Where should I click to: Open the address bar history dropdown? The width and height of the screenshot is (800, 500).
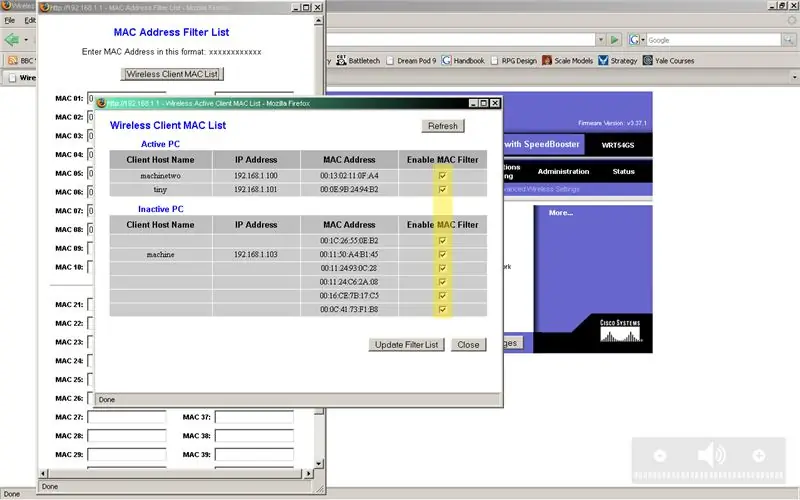(601, 40)
